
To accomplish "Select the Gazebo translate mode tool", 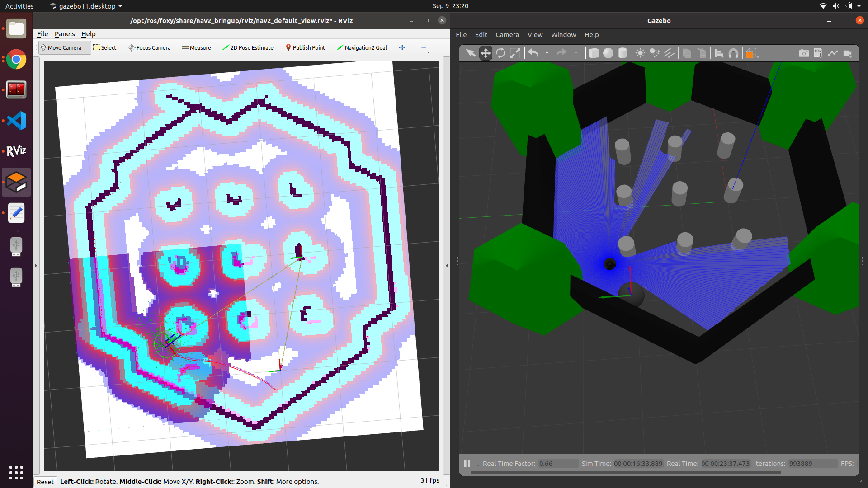I will pos(486,53).
